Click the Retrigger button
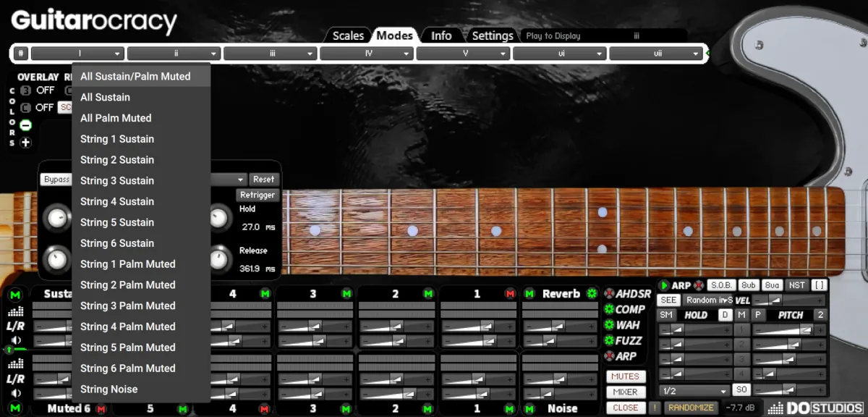The image size is (868, 417). (x=257, y=195)
